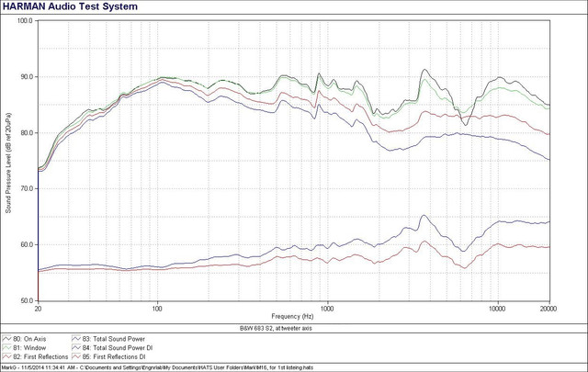
Task: Click the 20000 Hz x-axis tick label
Action: tap(548, 309)
